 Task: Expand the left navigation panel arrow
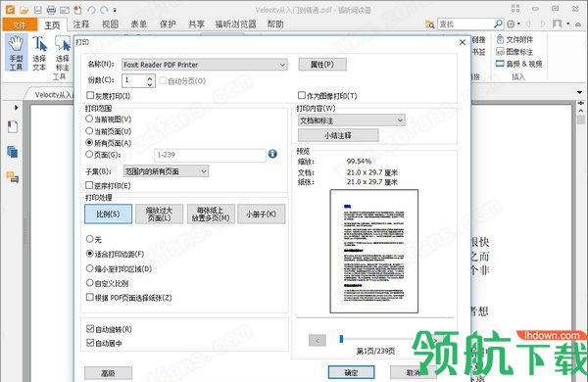(16, 108)
